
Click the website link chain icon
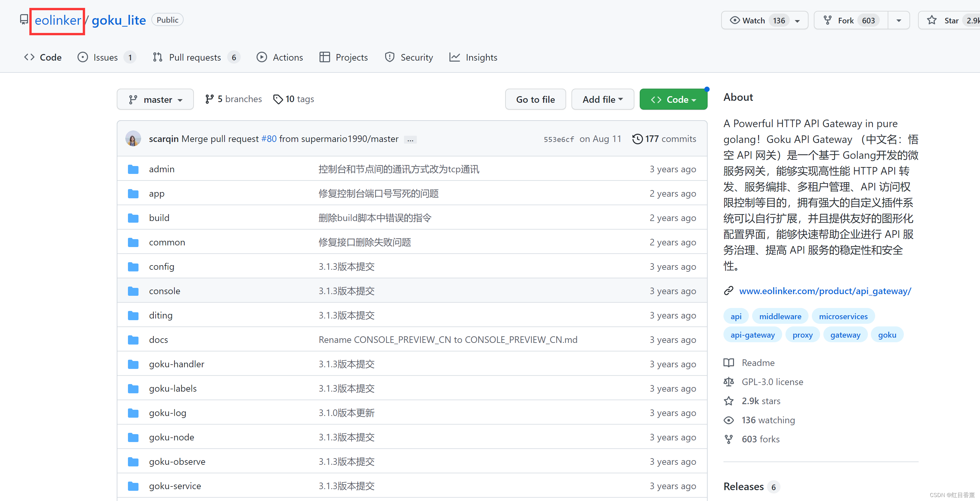pyautogui.click(x=728, y=291)
